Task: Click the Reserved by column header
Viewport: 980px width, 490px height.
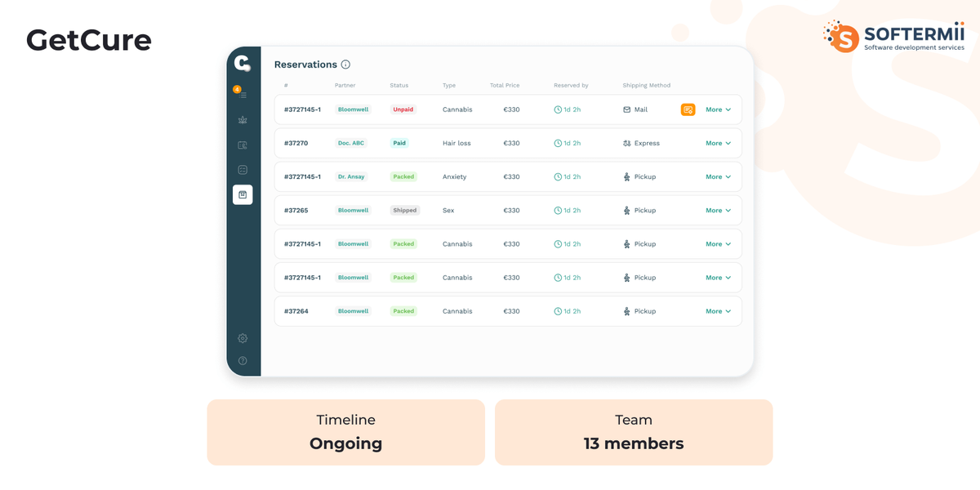Action: tap(571, 86)
